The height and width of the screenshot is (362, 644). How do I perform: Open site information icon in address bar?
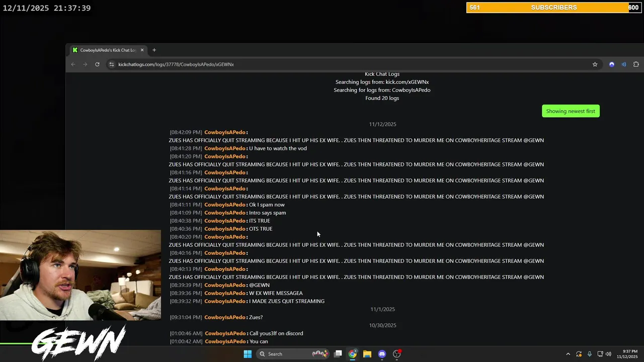pos(112,64)
